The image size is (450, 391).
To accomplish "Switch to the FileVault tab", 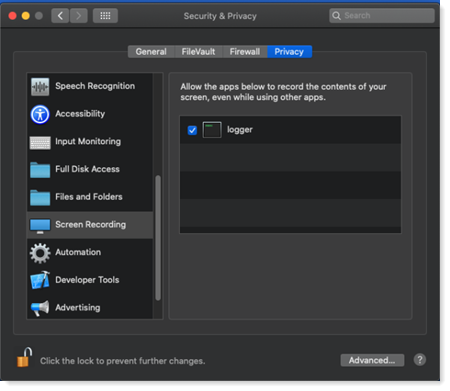I will pos(198,52).
